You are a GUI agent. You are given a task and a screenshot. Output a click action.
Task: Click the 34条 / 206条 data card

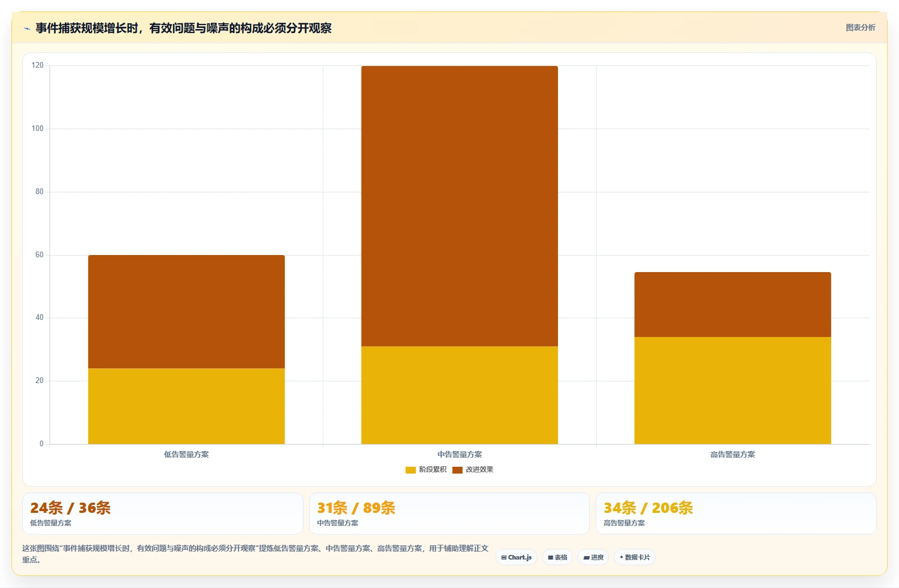pyautogui.click(x=736, y=513)
